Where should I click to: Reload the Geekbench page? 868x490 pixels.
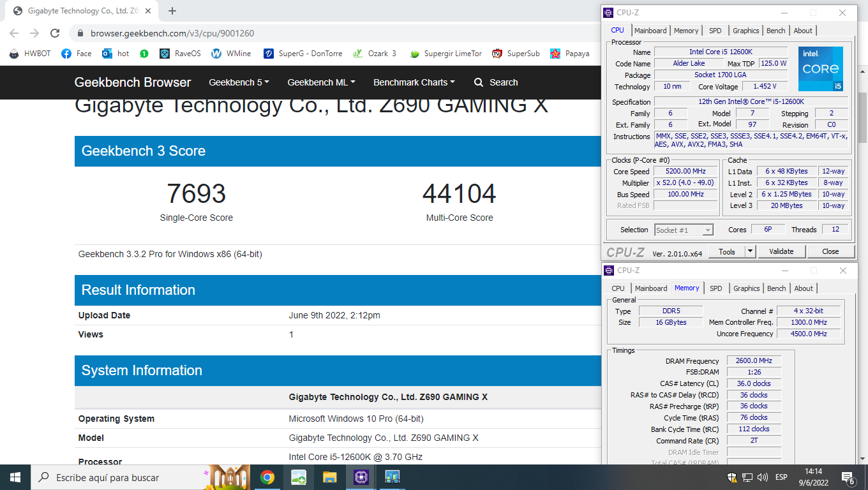pyautogui.click(x=55, y=33)
